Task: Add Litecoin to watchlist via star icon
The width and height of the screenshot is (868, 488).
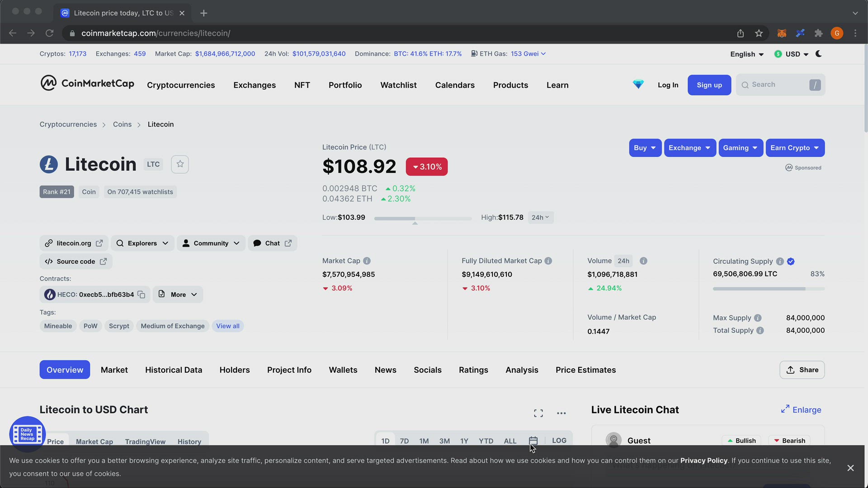Action: pyautogui.click(x=179, y=164)
